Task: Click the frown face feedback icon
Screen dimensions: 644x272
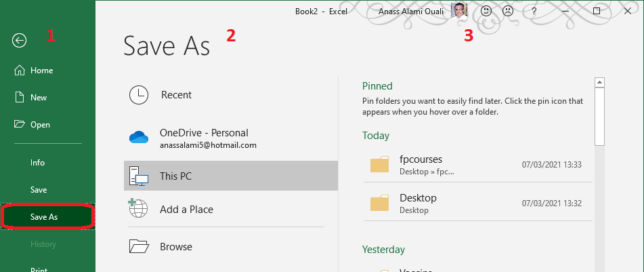Action: [508, 11]
